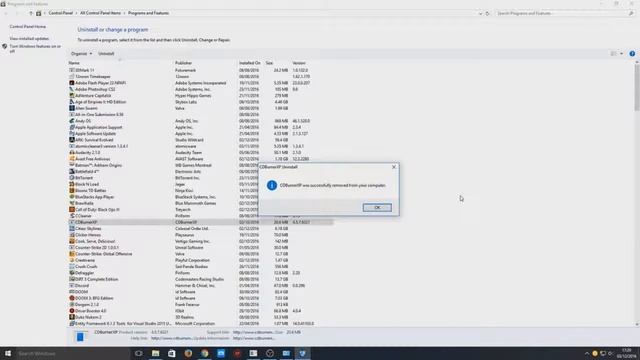Click the Battlefield 4 icon

72,171
